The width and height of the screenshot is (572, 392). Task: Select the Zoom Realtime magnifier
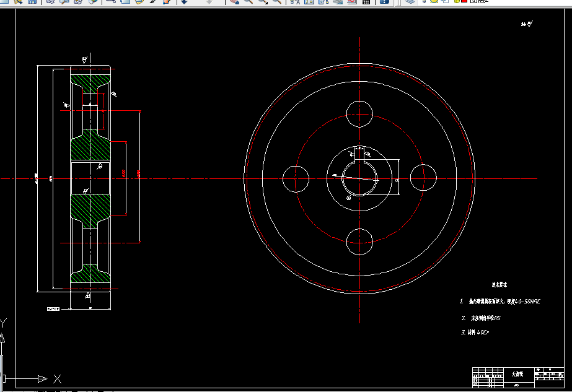249,1
